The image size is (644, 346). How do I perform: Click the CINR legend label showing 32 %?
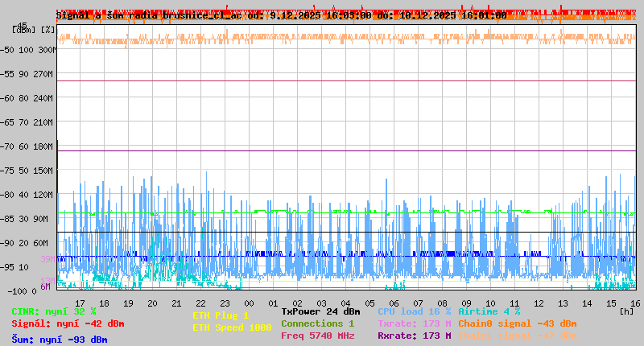[54, 311]
